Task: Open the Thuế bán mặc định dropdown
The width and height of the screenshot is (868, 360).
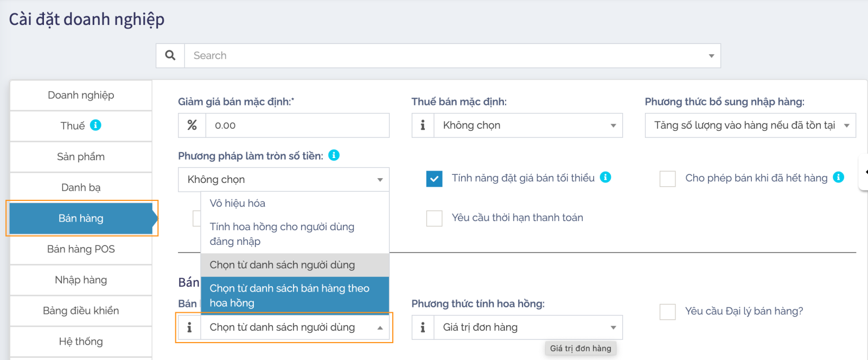Action: [527, 125]
